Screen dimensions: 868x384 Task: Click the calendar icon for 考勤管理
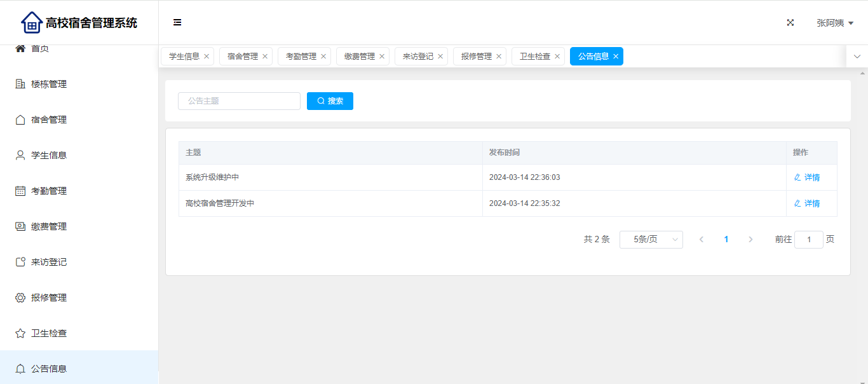click(x=20, y=191)
